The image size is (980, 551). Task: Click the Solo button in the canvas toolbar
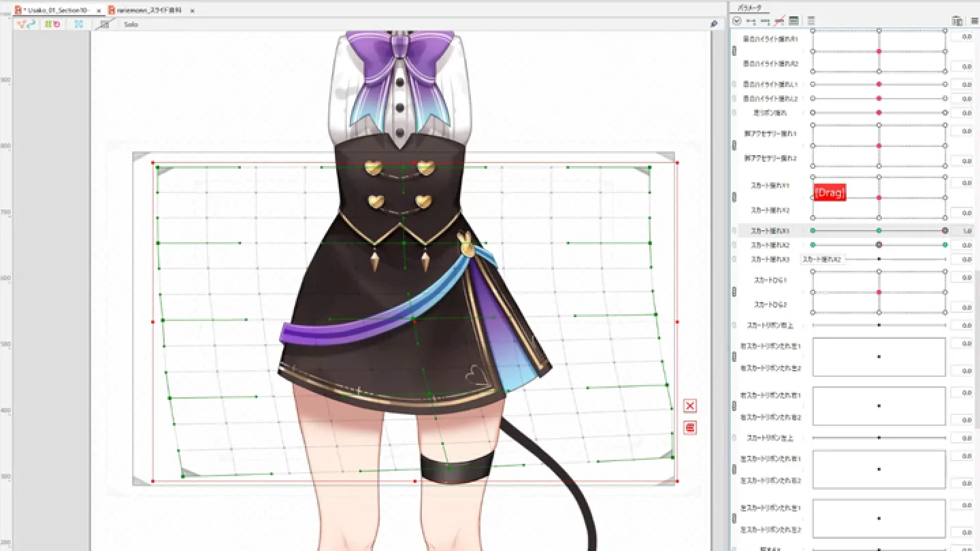point(131,24)
